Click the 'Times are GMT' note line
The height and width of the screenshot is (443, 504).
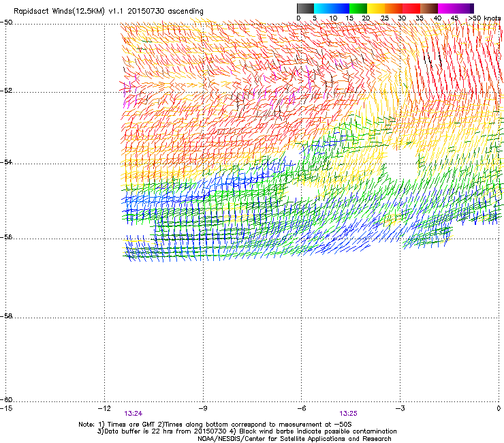[215, 425]
